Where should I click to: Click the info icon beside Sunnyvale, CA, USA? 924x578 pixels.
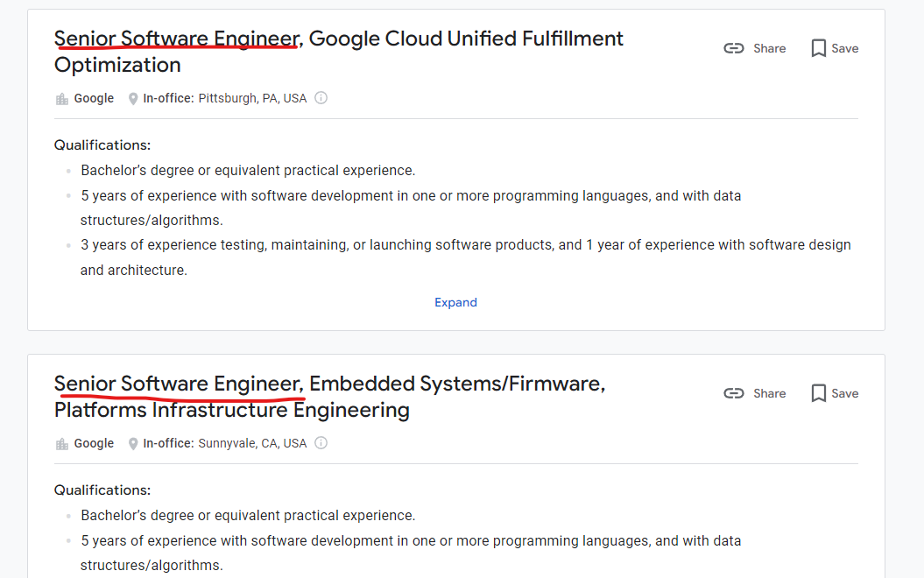321,443
